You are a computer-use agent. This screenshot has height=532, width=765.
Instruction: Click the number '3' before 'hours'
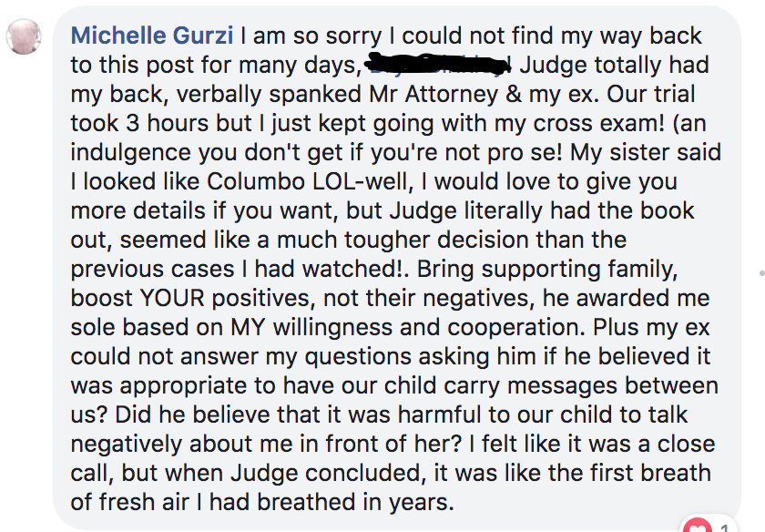point(133,124)
